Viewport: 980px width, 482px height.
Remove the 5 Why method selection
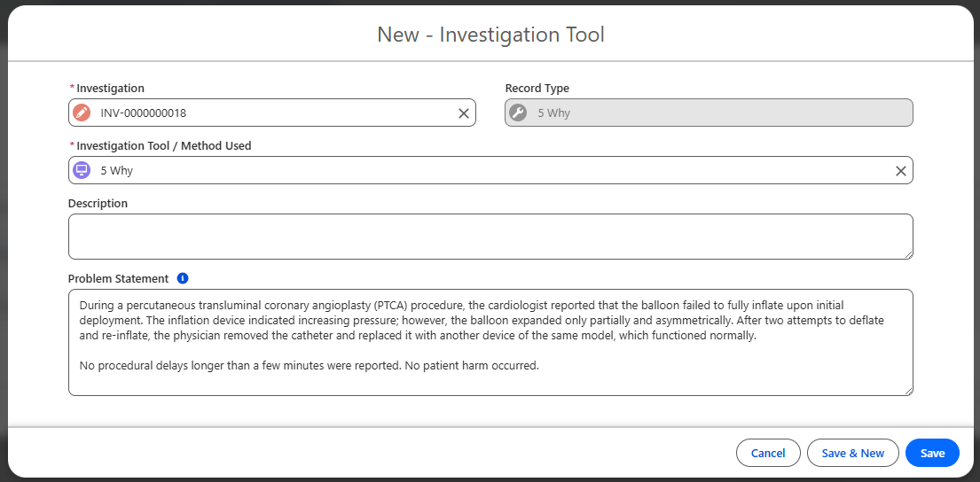coord(900,171)
